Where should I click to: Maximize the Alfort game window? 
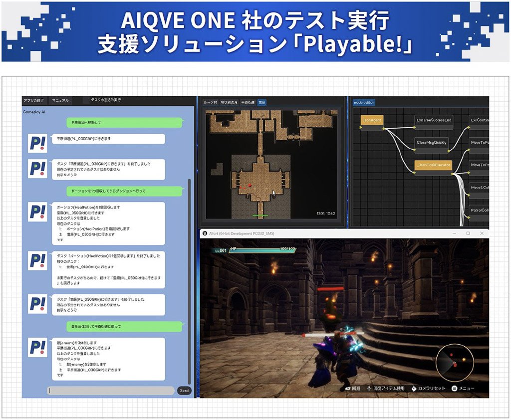click(x=468, y=233)
